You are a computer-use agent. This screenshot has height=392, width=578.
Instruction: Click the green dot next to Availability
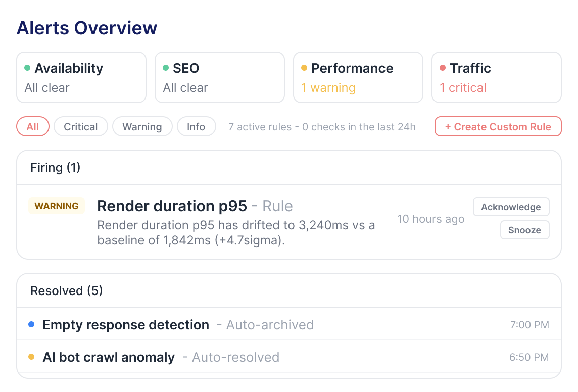(27, 68)
